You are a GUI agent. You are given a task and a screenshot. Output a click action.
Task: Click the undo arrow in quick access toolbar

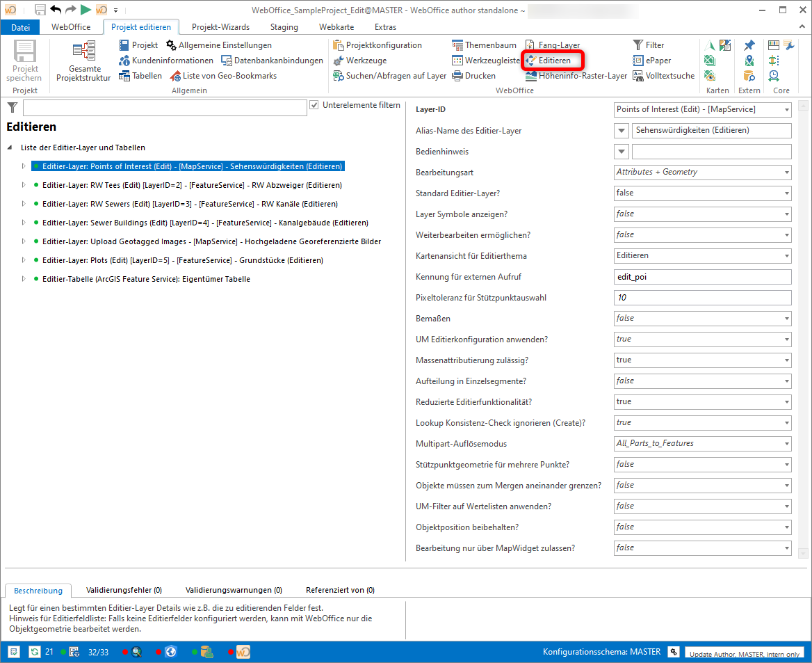[56, 9]
